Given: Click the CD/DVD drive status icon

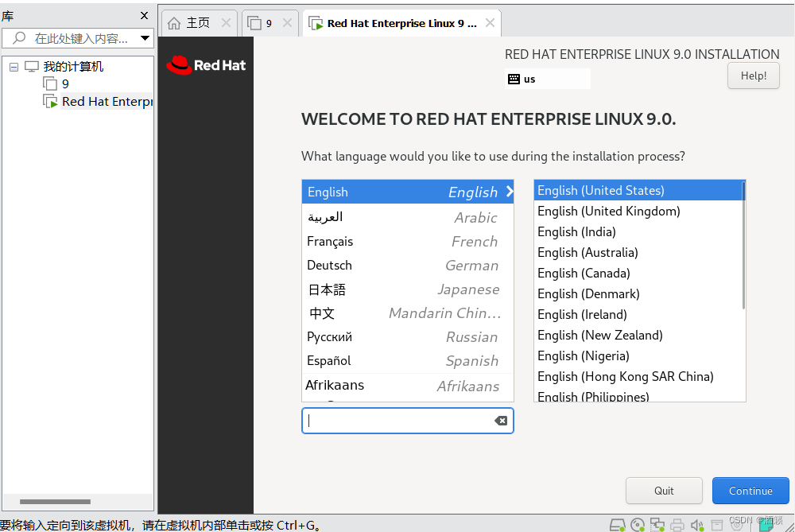Looking at the screenshot, I should click(638, 526).
